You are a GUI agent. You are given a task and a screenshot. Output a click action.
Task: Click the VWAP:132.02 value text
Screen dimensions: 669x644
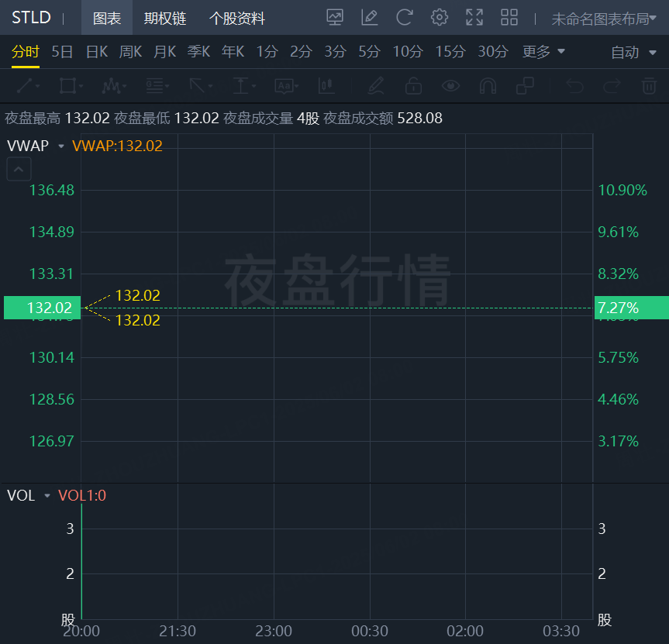pyautogui.click(x=117, y=146)
